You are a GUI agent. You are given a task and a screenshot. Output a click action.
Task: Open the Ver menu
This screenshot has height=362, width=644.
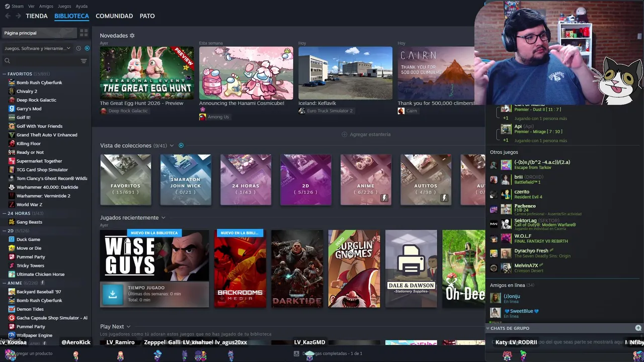31,6
